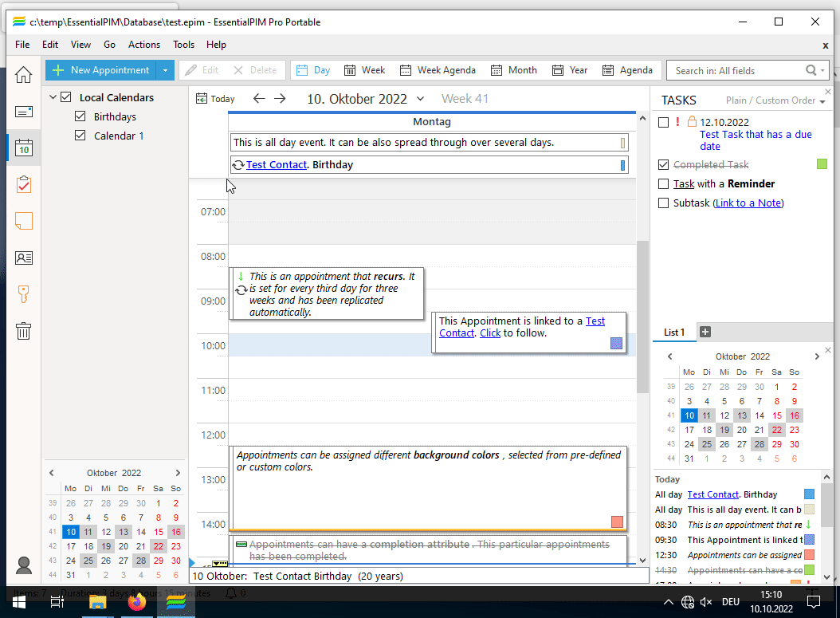Go to next month in right mini calendar

point(817,356)
